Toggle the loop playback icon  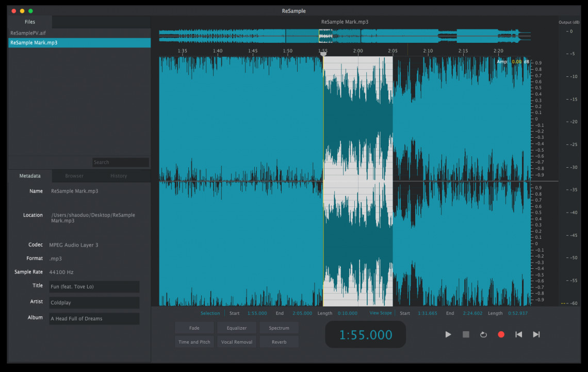coord(483,334)
